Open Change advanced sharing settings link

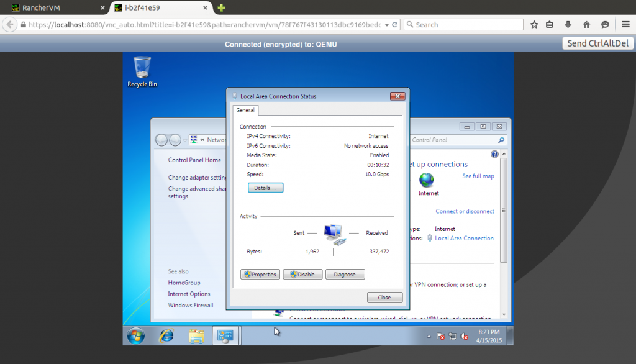tap(197, 193)
